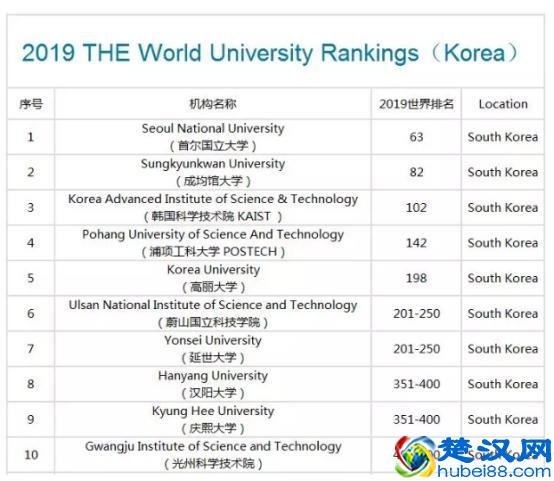
Task: Select 'Sungkyunkwan University' text
Action: coord(213,164)
